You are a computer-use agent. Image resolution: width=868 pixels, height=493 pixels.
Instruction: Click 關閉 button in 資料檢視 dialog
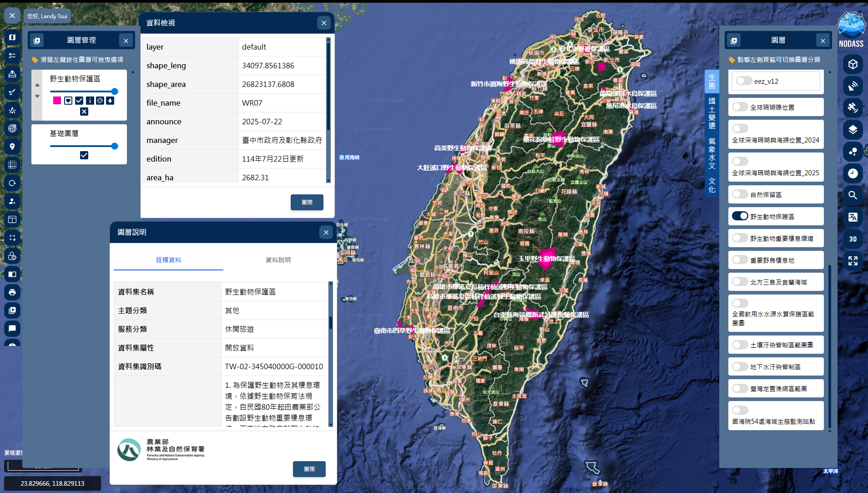click(x=307, y=202)
